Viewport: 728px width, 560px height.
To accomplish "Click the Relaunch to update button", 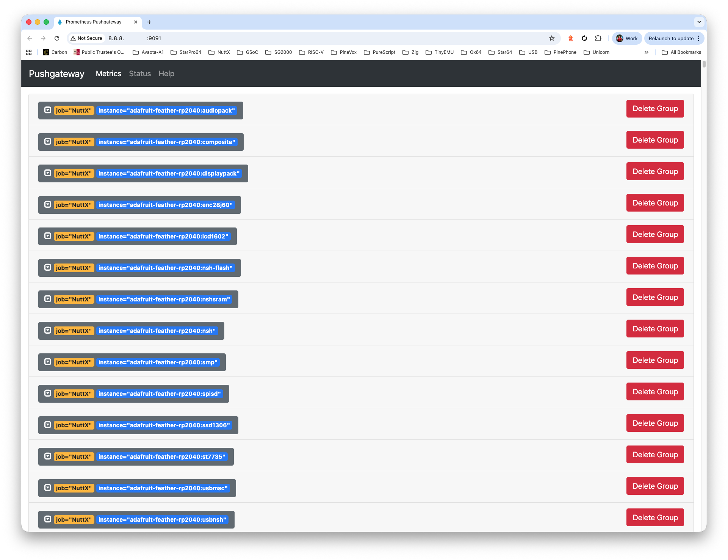I will (x=671, y=38).
